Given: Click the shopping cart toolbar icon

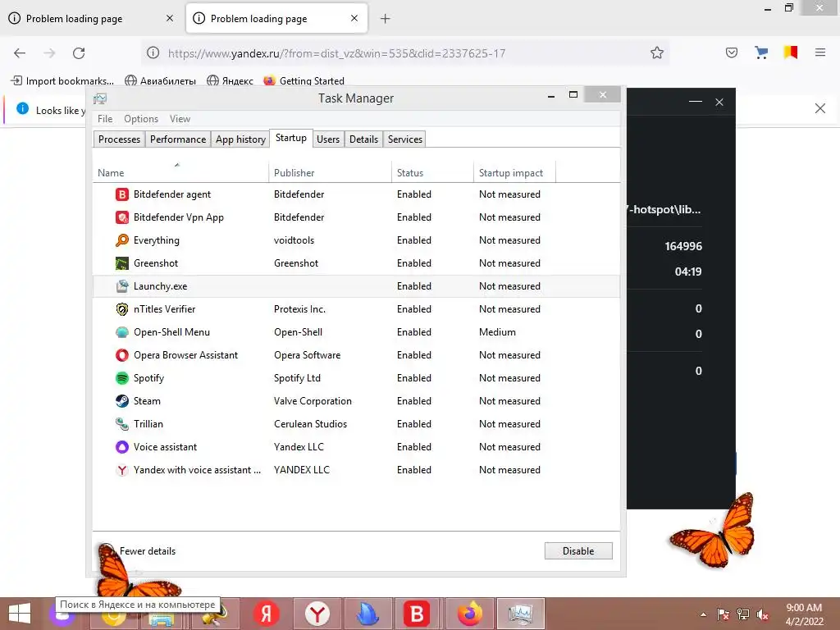Looking at the screenshot, I should (761, 52).
